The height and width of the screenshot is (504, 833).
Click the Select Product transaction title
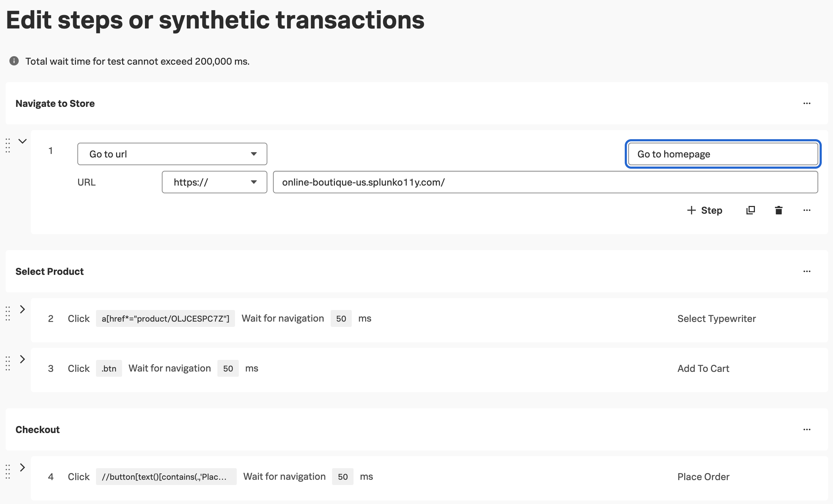point(50,271)
